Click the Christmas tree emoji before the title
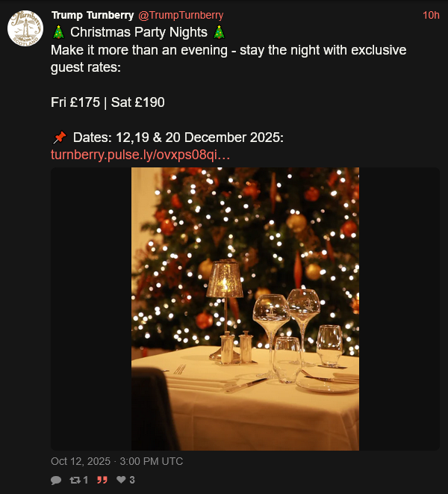448x494 pixels. [58, 32]
